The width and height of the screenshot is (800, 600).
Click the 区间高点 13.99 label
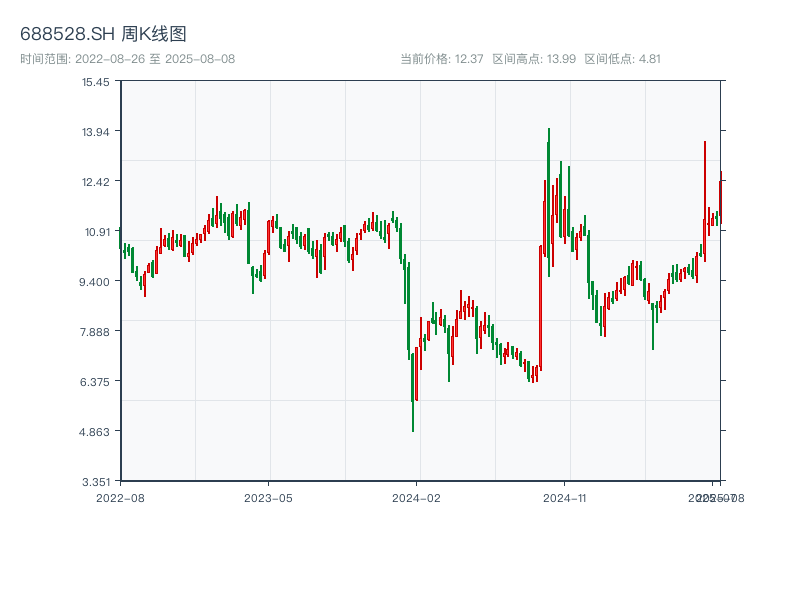coord(534,59)
